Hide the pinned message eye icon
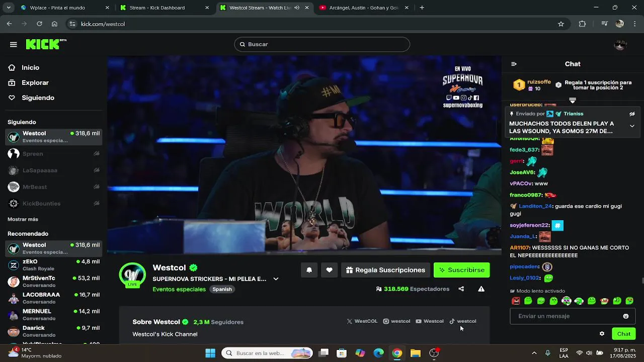The height and width of the screenshot is (362, 644). (x=632, y=114)
